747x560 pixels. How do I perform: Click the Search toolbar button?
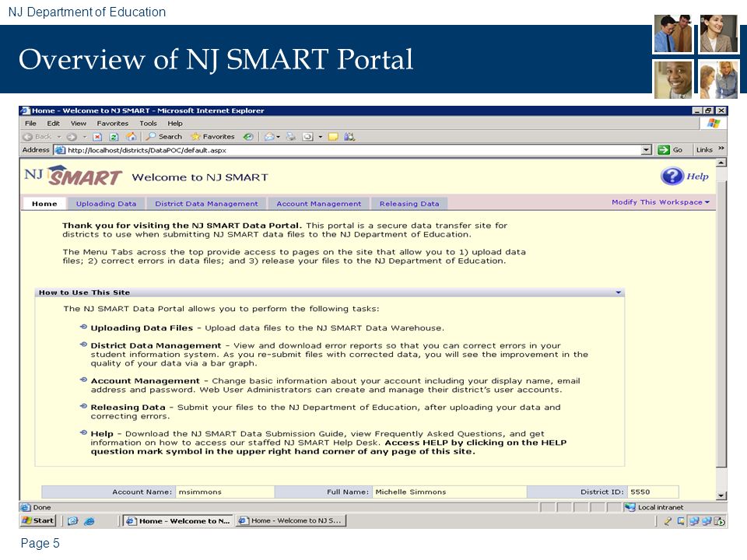(164, 137)
